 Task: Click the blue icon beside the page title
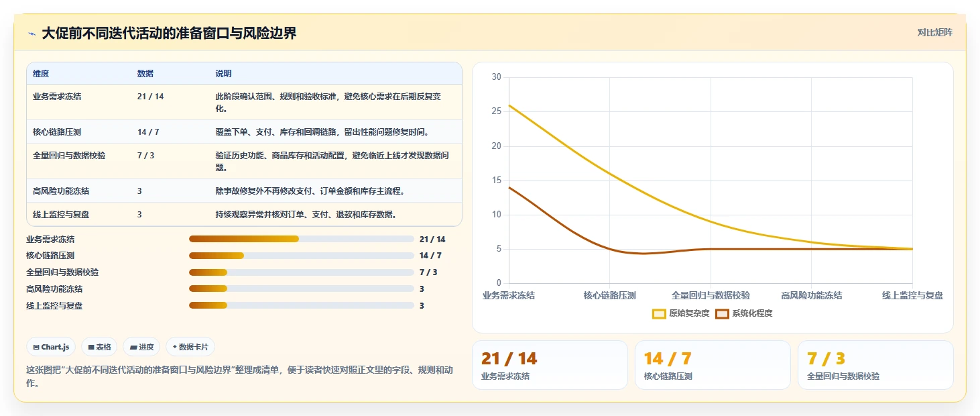[x=32, y=34]
